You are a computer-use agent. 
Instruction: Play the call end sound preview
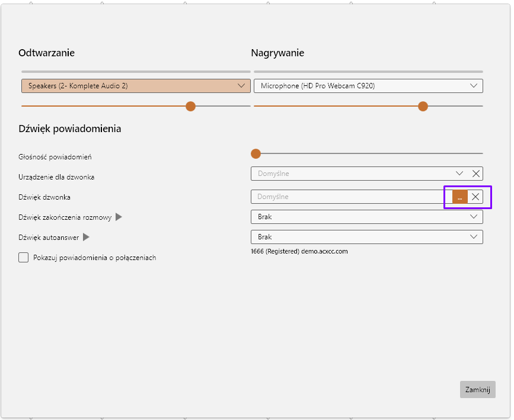coord(119,217)
